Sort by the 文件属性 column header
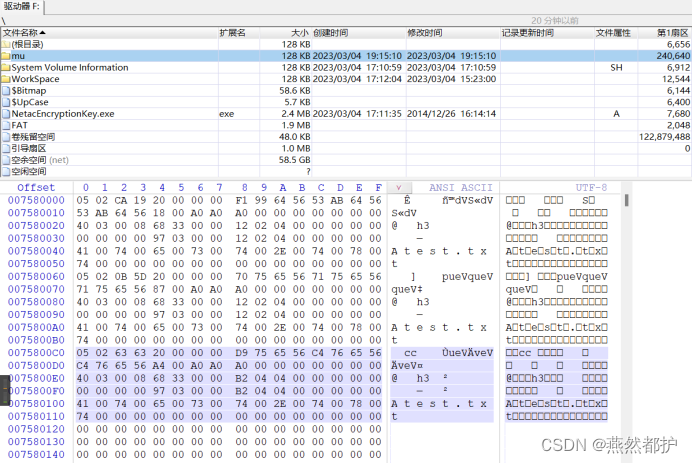Image resolution: width=692 pixels, height=463 pixels. [616, 33]
